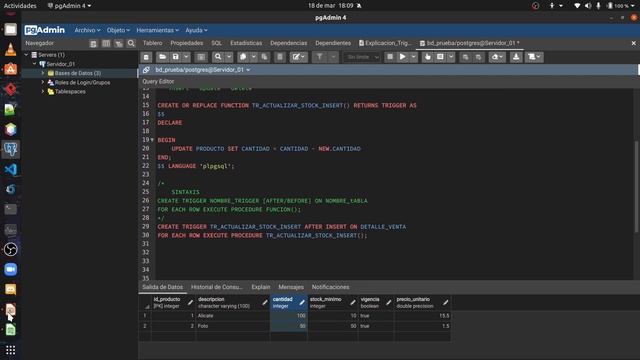This screenshot has height=360, width=640.
Task: Select the cantidad column header
Action: point(289,302)
